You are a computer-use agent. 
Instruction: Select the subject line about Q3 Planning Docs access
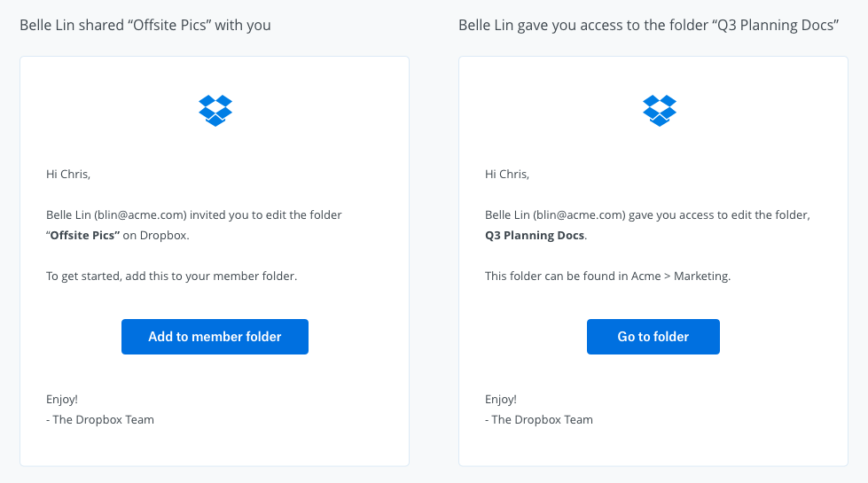(649, 26)
